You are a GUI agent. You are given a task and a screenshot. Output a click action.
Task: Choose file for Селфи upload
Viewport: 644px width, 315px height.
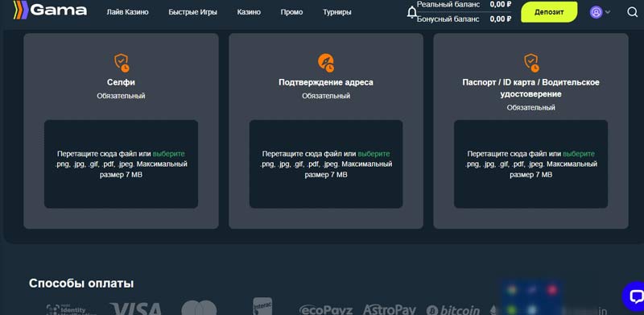point(169,154)
